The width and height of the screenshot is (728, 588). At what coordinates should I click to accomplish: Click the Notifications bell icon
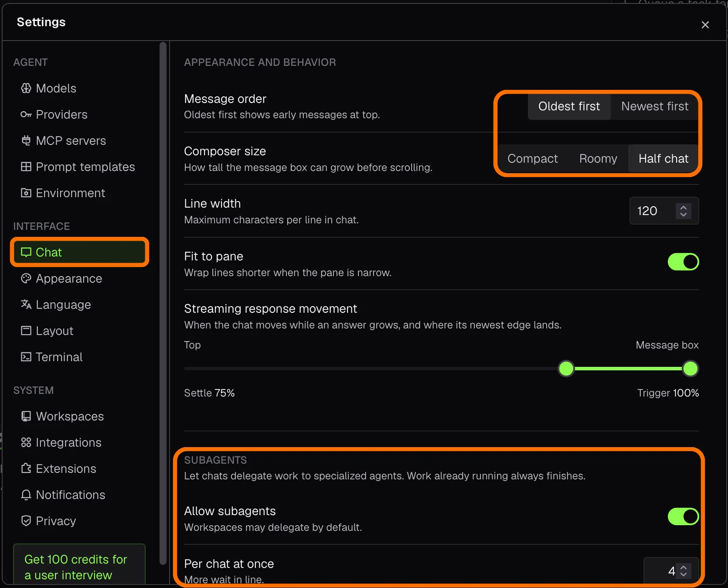[x=26, y=495]
